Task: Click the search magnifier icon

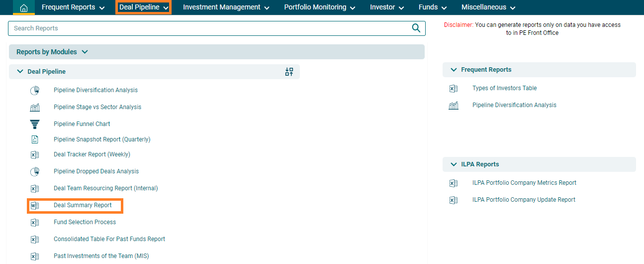Action: (x=416, y=28)
